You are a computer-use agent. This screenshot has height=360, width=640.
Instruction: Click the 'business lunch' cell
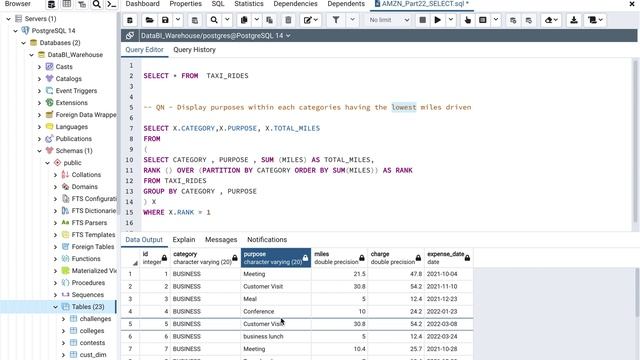click(x=276, y=336)
